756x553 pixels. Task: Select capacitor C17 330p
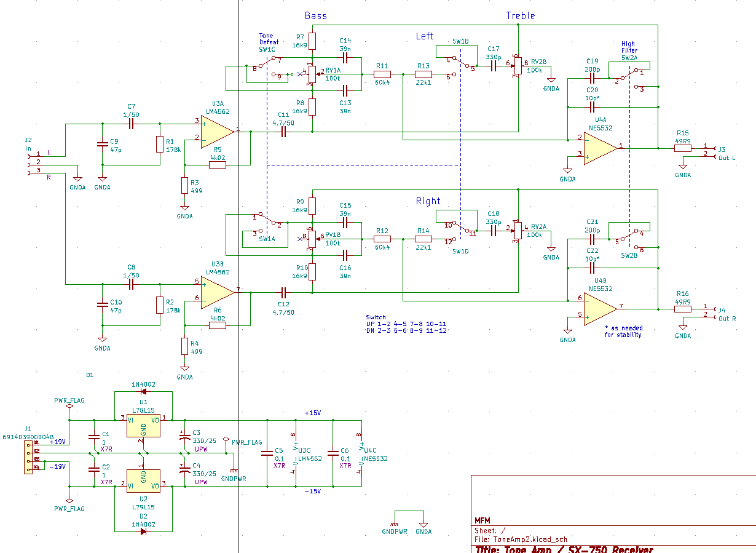click(x=494, y=66)
